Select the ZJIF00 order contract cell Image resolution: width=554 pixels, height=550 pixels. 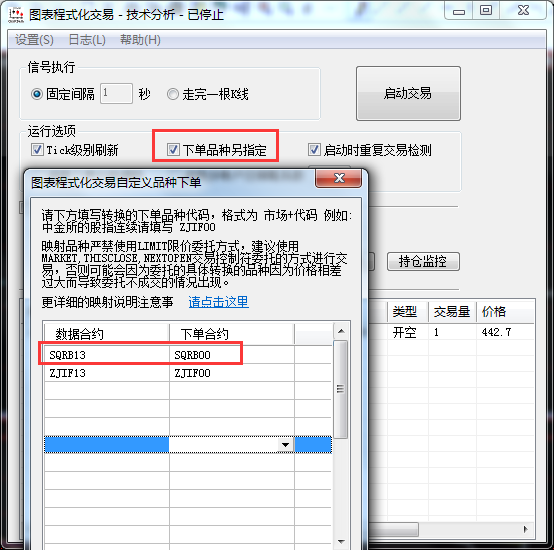click(231, 373)
